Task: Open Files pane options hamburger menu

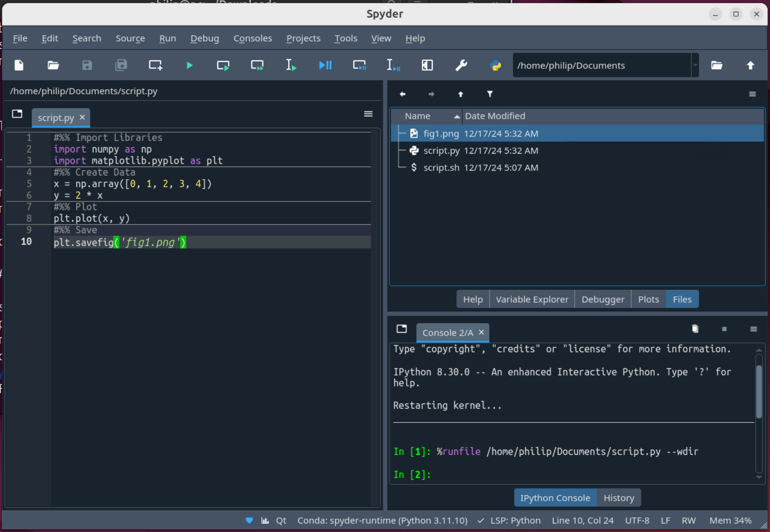Action: tap(752, 94)
